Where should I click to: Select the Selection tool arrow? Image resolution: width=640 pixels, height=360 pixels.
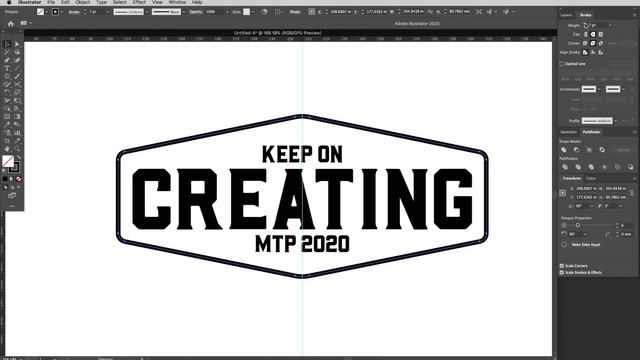[7, 44]
